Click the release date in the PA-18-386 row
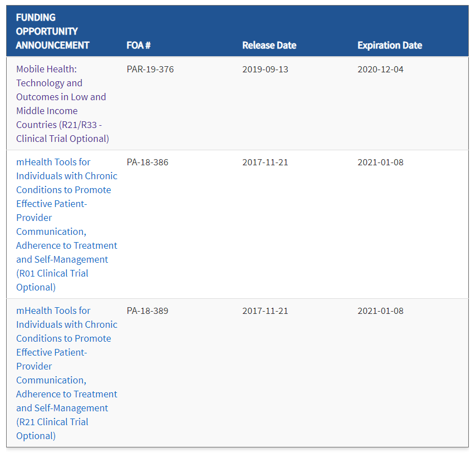The image size is (476, 453). tap(265, 163)
